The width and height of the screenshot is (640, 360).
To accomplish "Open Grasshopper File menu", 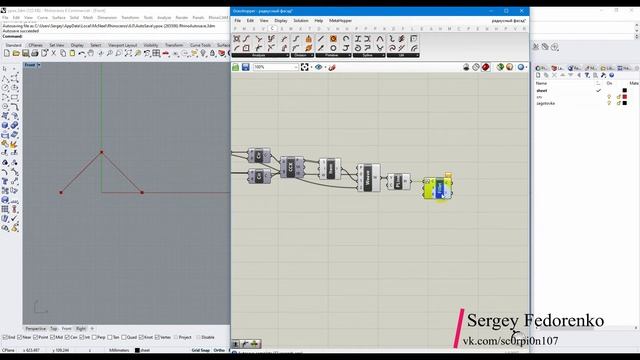I will point(238,20).
